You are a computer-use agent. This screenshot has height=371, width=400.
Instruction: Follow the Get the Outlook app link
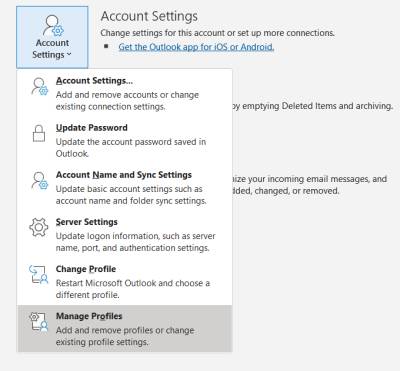pyautogui.click(x=196, y=47)
